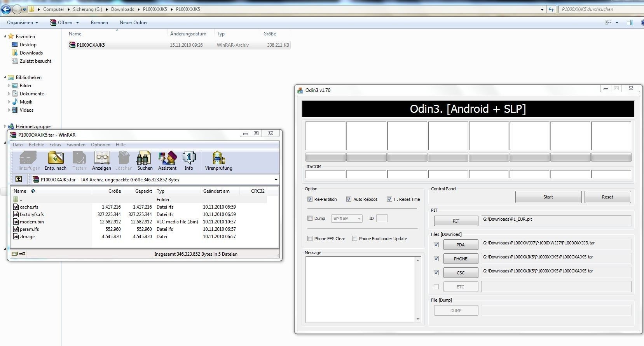Screen dimensions: 644x346
Task: Open the Befehle menu in WinRAR
Action: (x=36, y=145)
